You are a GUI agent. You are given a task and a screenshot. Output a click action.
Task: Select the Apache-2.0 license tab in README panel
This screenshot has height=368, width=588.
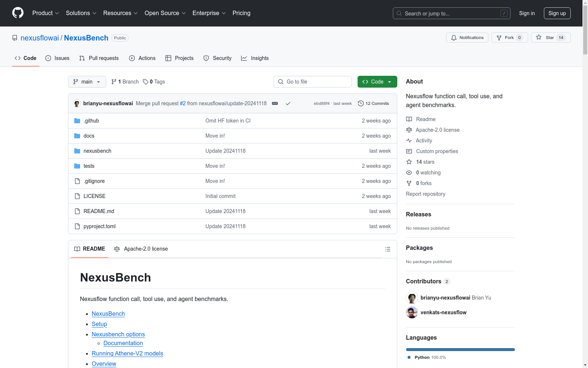[141, 249]
